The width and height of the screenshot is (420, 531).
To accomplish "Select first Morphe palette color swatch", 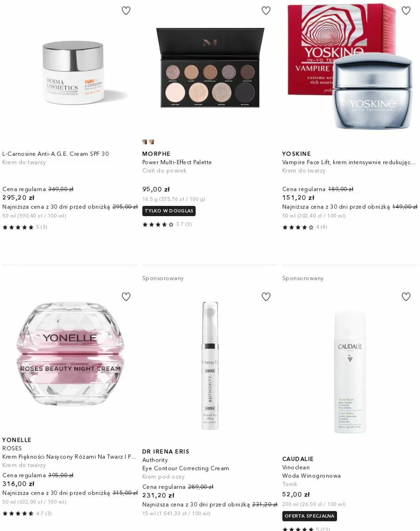I will click(x=145, y=142).
